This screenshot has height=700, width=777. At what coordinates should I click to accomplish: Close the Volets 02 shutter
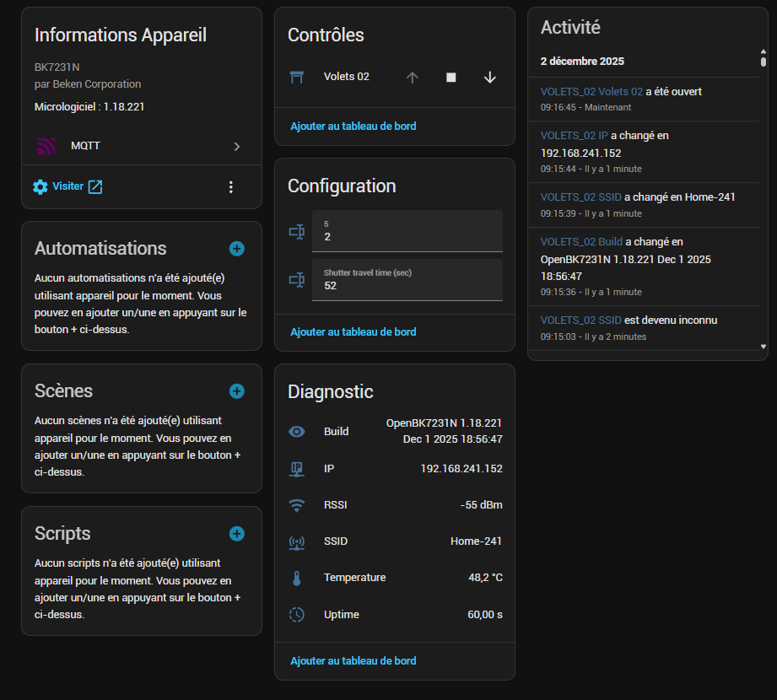[x=489, y=78]
